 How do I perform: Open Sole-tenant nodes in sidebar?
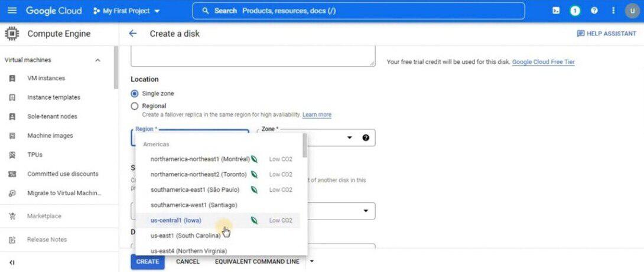pyautogui.click(x=52, y=116)
